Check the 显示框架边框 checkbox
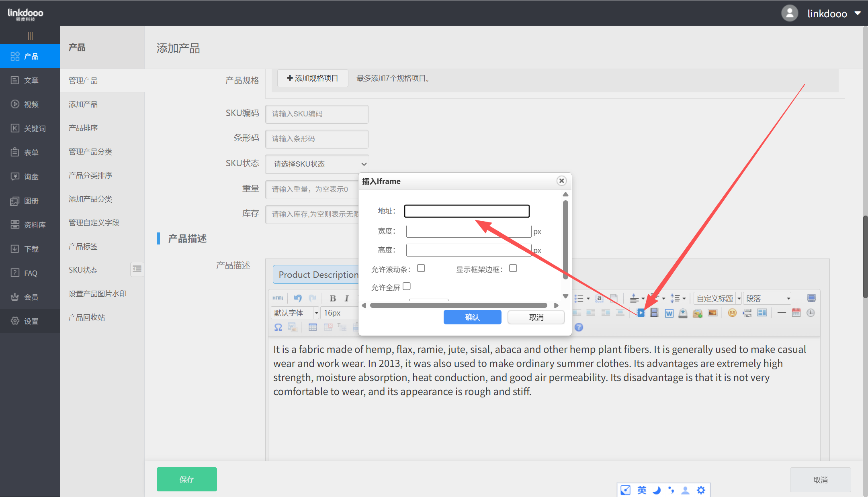Image resolution: width=868 pixels, height=497 pixels. point(513,268)
